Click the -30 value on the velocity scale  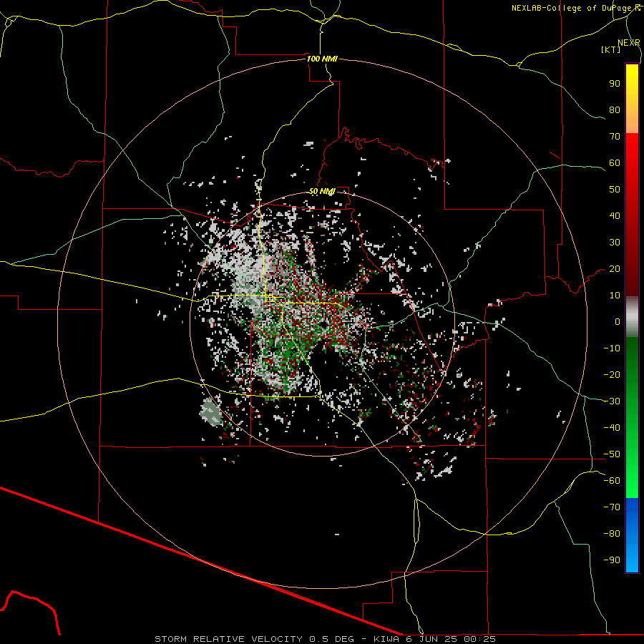pyautogui.click(x=612, y=401)
